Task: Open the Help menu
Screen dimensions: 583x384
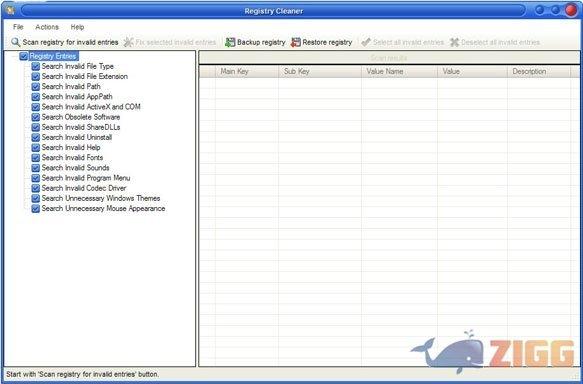Action: tap(77, 27)
